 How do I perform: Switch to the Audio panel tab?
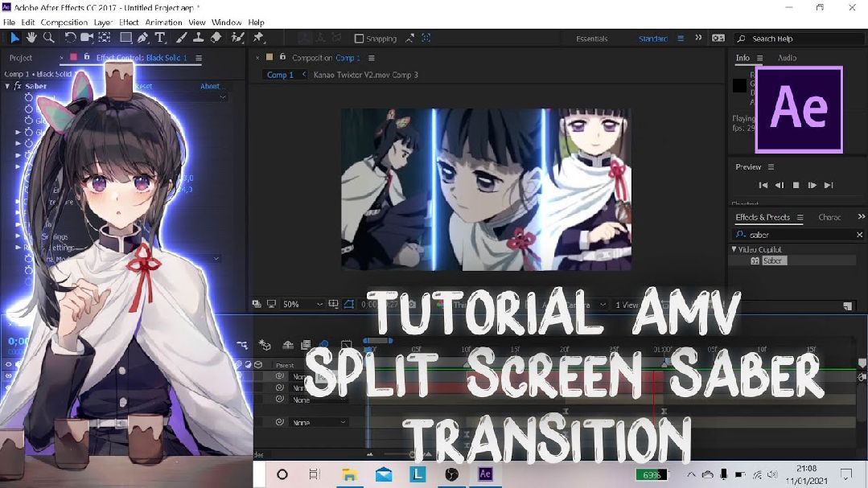tap(787, 58)
